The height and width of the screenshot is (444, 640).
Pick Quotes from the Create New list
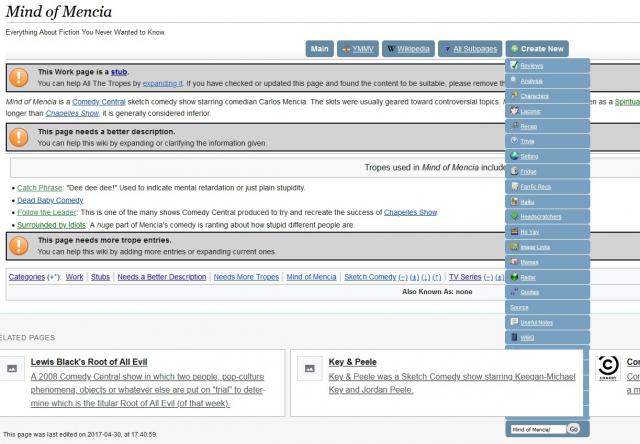531,292
